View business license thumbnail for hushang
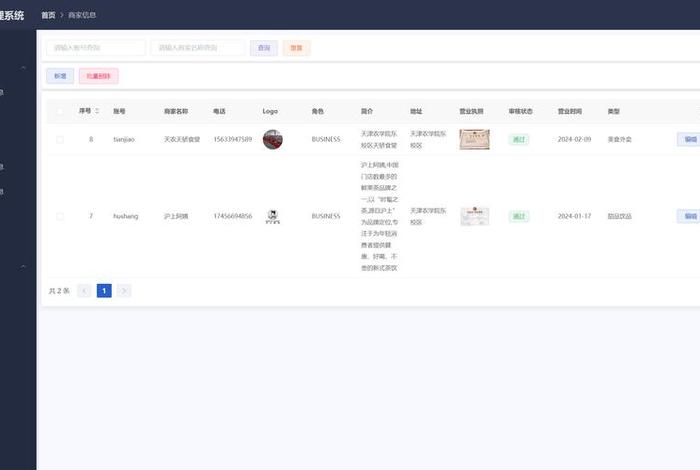Screen dimensions: 700x470 (474, 216)
